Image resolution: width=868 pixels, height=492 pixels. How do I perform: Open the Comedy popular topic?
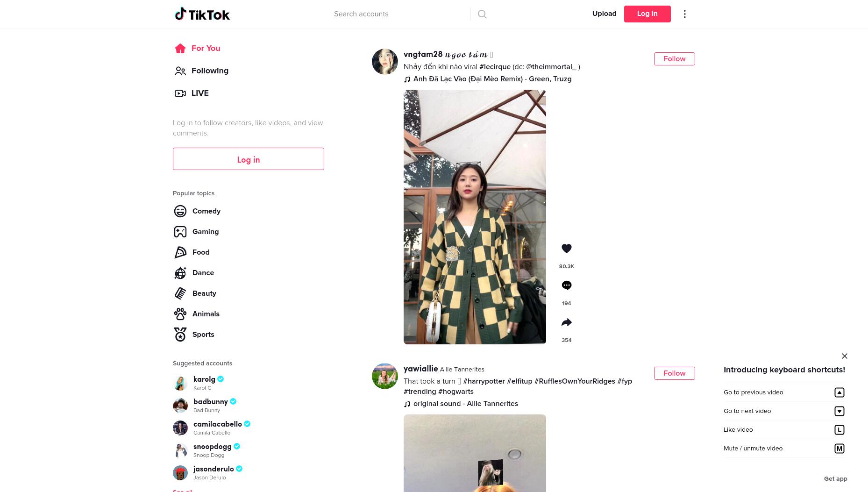click(197, 211)
